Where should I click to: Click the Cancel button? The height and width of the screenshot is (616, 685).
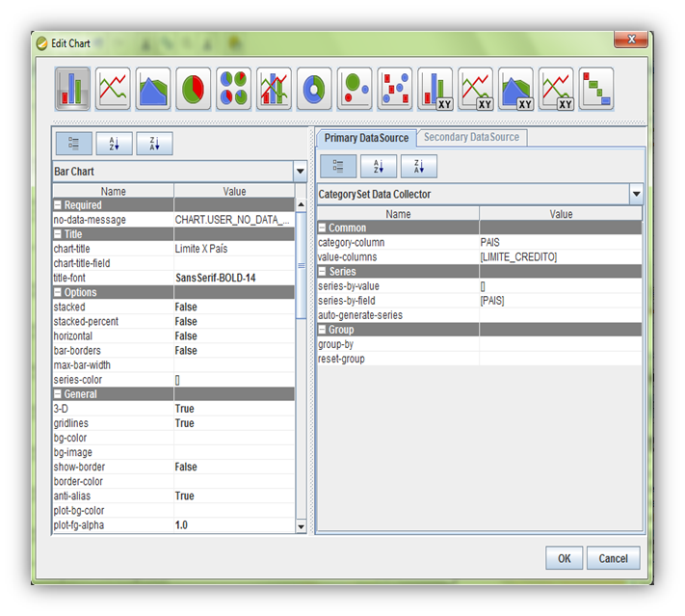(613, 558)
